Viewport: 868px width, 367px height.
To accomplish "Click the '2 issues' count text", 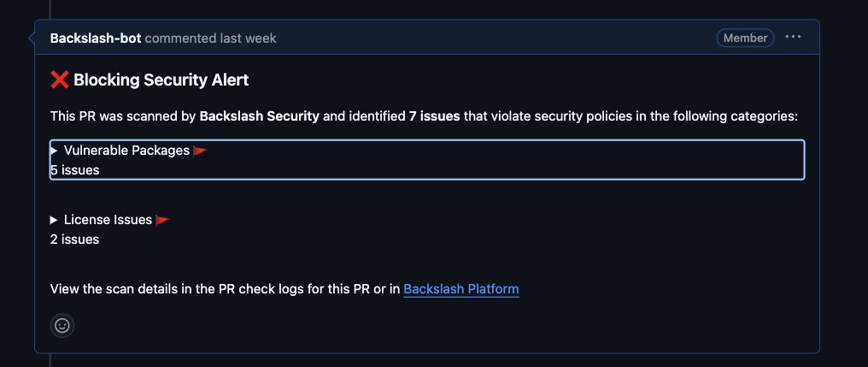I will (x=74, y=240).
